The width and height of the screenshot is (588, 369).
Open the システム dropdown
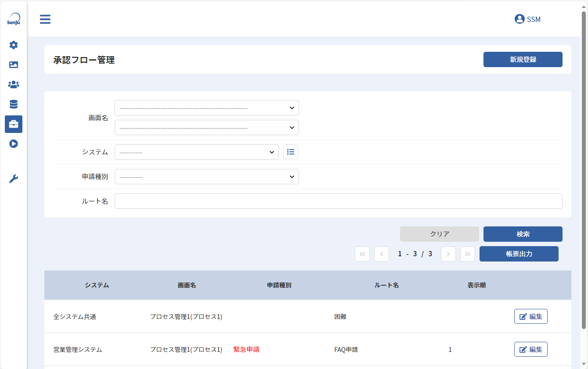click(197, 152)
